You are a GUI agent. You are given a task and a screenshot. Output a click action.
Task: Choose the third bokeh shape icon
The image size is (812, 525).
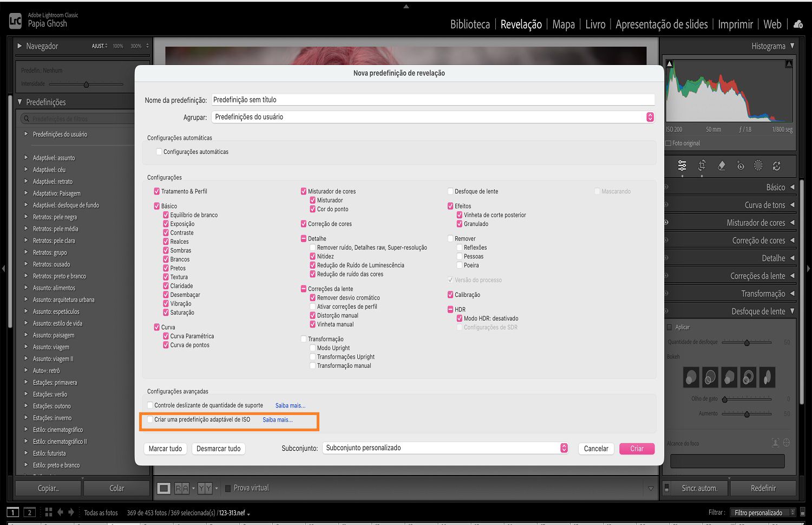tap(729, 377)
